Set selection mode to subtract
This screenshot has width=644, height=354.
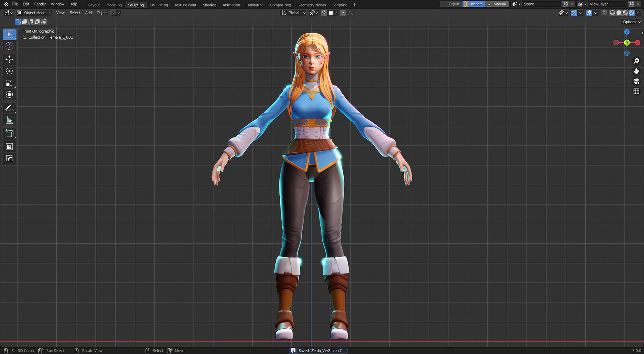(31, 22)
